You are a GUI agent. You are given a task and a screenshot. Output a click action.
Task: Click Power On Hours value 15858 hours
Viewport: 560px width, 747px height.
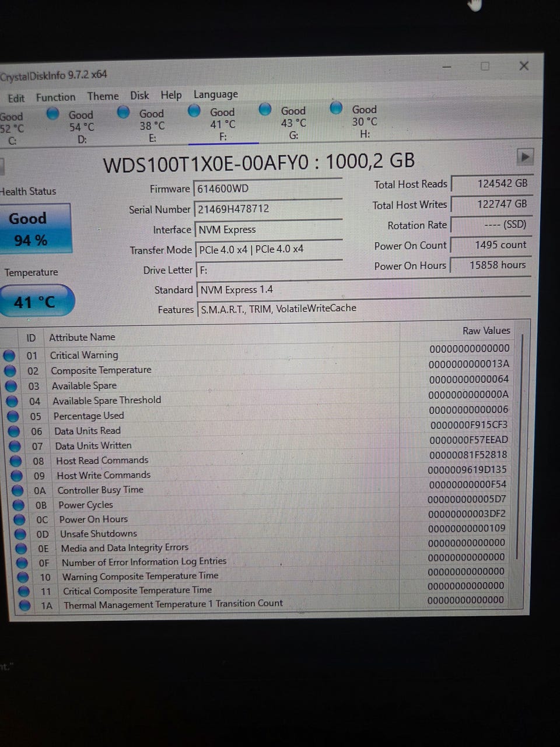pos(491,265)
